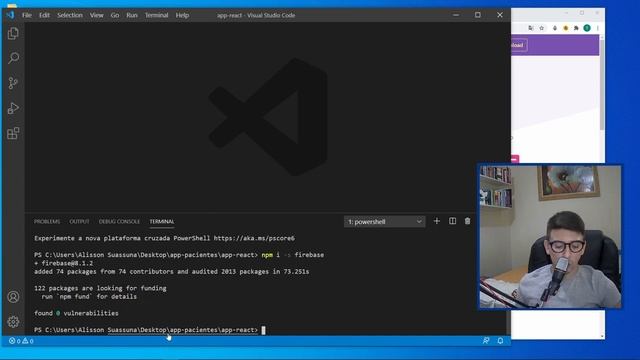Click the purple header button ending in 'load' in the browser
This screenshot has width=640, height=360.
[x=519, y=45]
